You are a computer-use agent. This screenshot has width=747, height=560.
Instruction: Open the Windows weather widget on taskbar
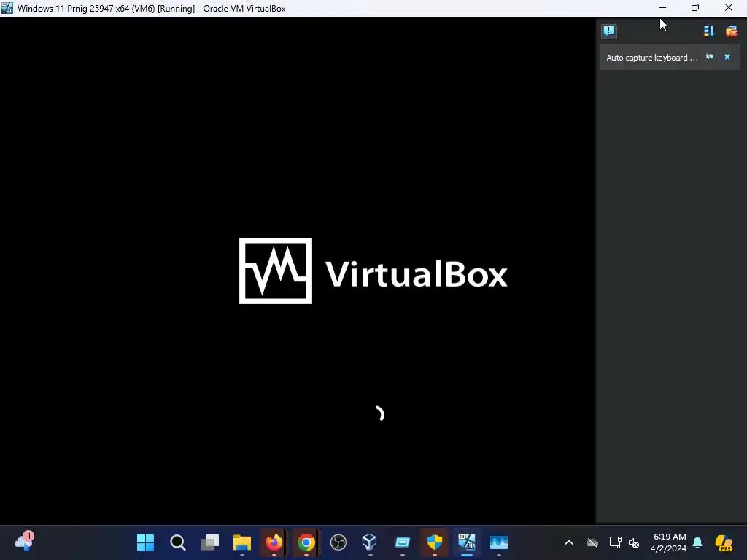point(23,542)
